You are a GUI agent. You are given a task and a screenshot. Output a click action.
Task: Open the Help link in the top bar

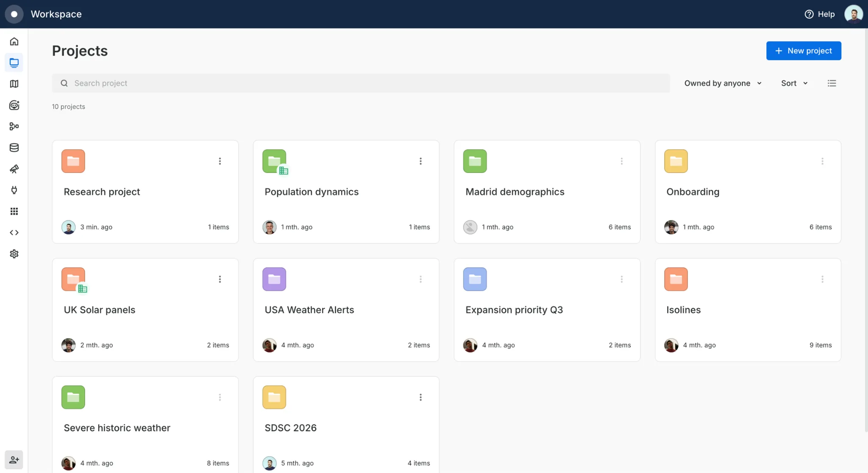(x=819, y=14)
